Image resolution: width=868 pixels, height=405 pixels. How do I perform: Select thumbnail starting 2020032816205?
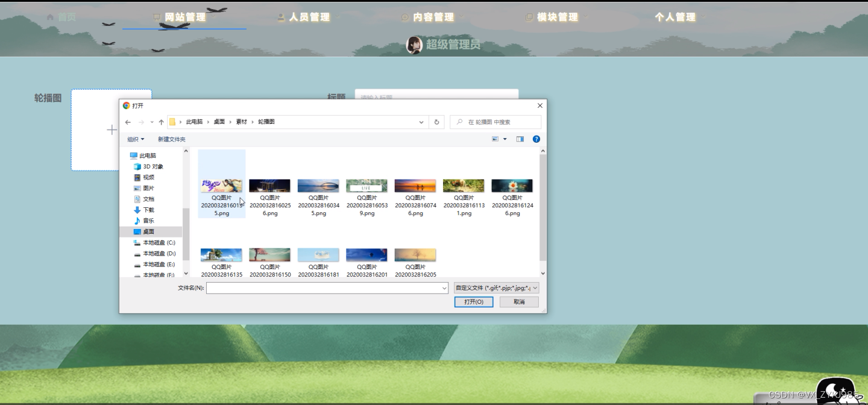point(415,255)
